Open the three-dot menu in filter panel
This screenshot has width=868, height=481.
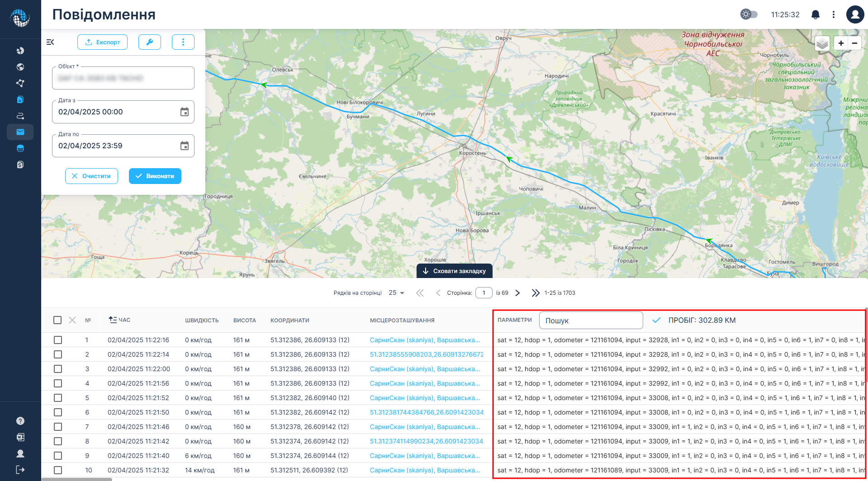tap(183, 42)
